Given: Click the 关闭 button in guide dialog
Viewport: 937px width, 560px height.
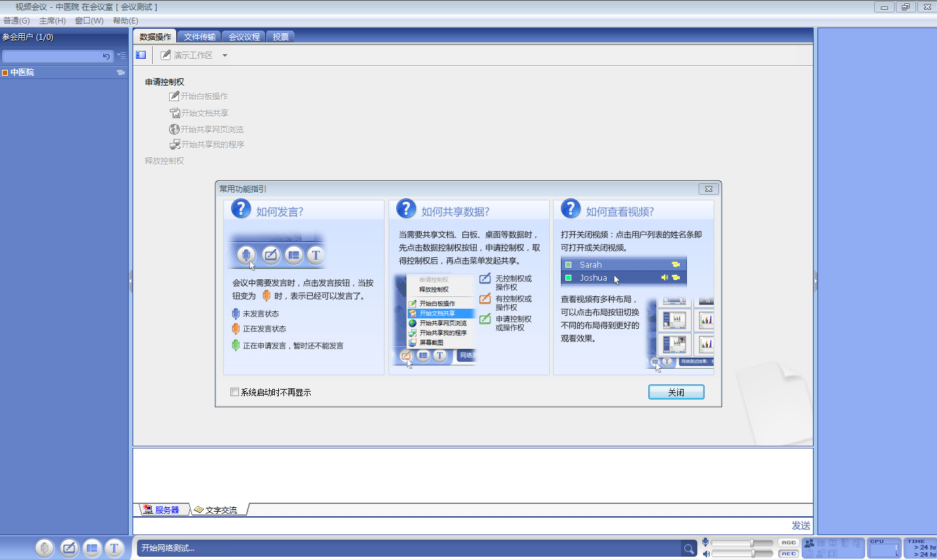Looking at the screenshot, I should [676, 392].
